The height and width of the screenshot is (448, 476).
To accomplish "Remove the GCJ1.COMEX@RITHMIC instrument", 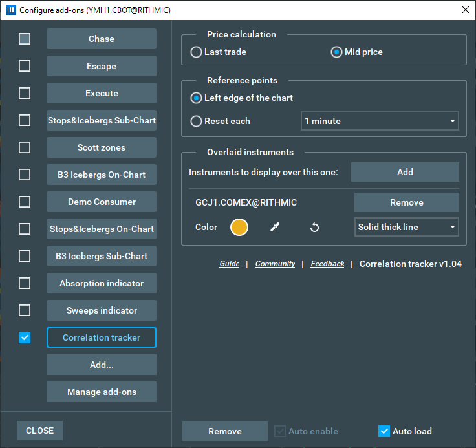I will (x=406, y=202).
